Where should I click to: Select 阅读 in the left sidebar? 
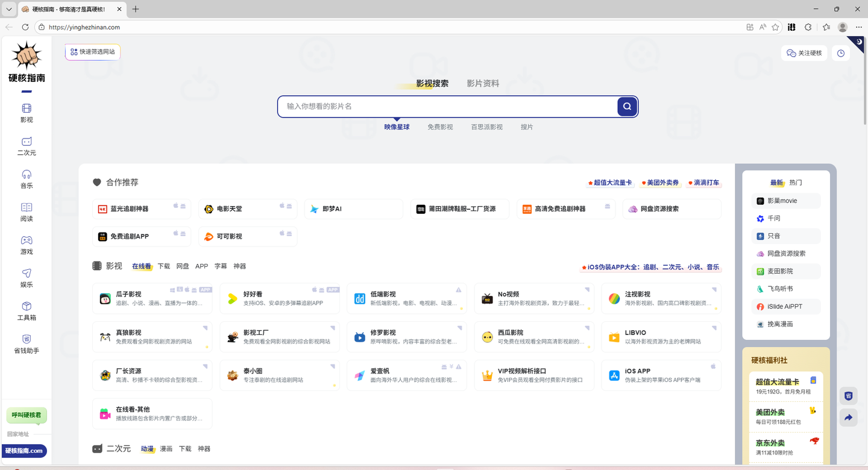pos(27,212)
